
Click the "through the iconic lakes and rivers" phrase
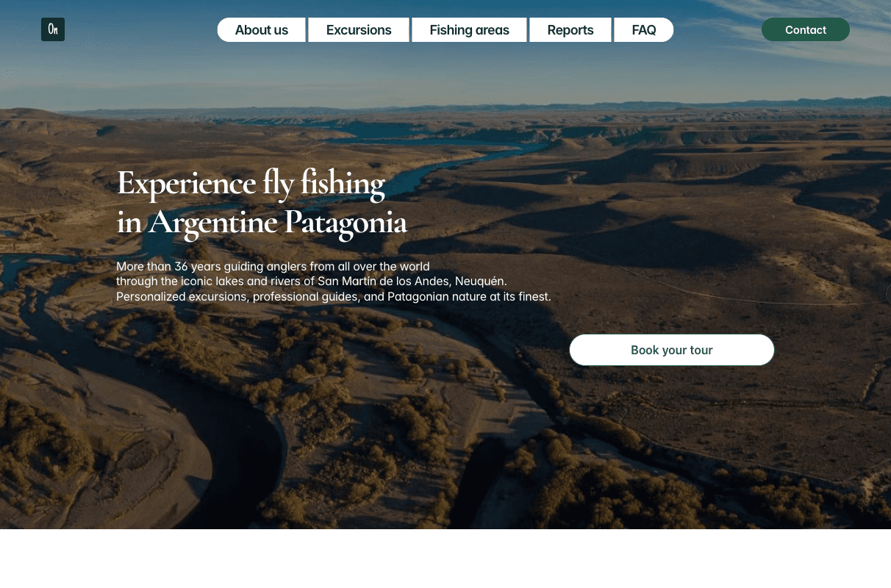click(x=210, y=282)
